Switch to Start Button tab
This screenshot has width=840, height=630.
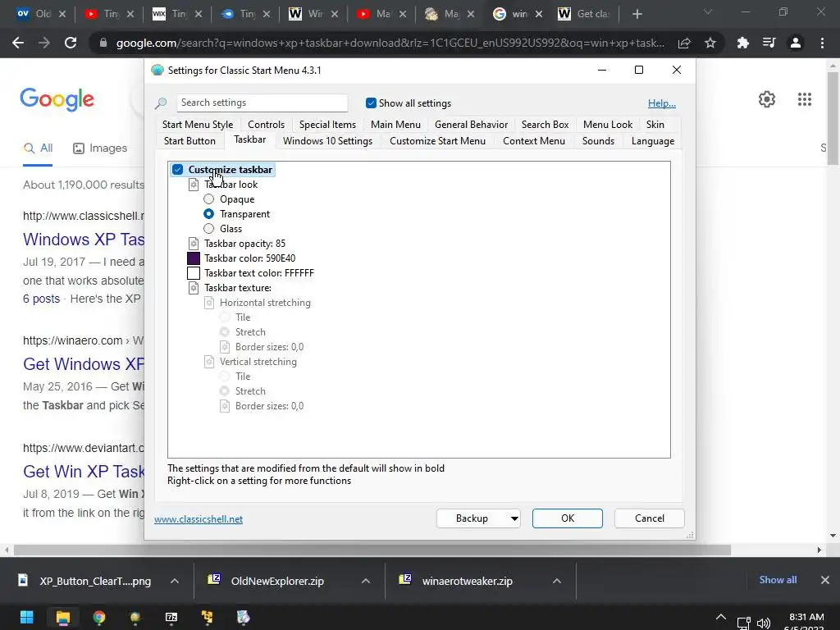tap(189, 141)
